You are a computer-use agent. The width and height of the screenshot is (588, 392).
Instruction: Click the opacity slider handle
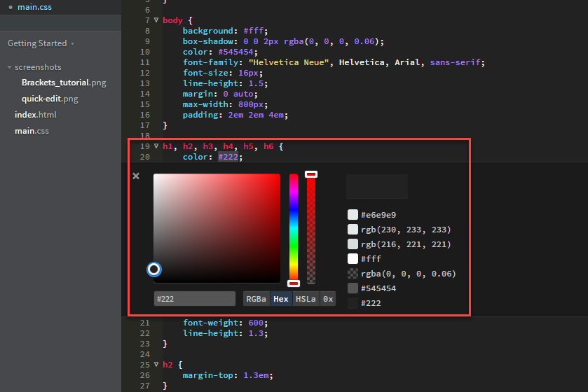coord(311,174)
